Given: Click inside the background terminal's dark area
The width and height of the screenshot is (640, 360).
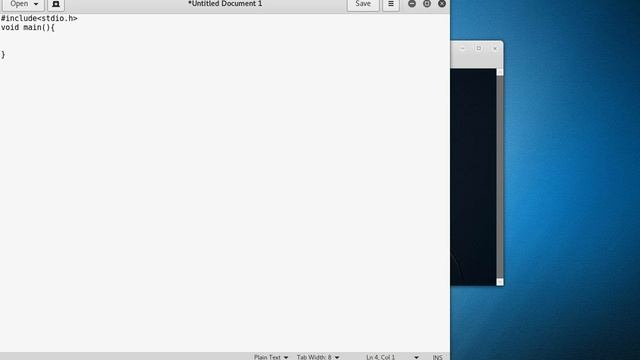Looking at the screenshot, I should [x=473, y=177].
